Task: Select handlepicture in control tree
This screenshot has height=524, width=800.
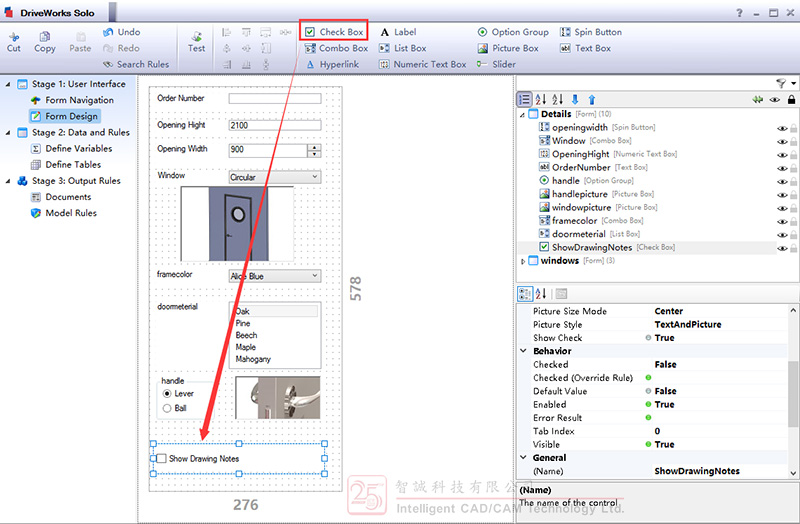Action: coord(580,194)
